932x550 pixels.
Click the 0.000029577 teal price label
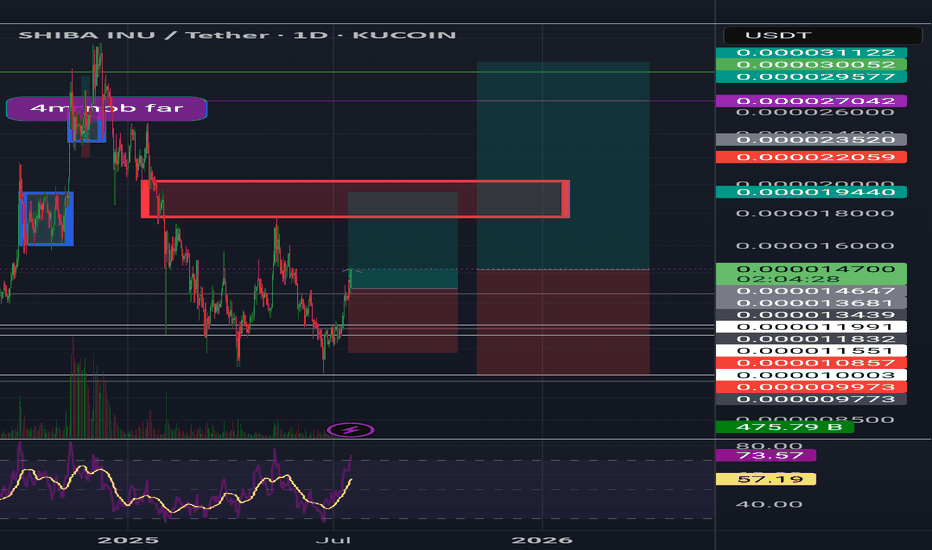(811, 77)
